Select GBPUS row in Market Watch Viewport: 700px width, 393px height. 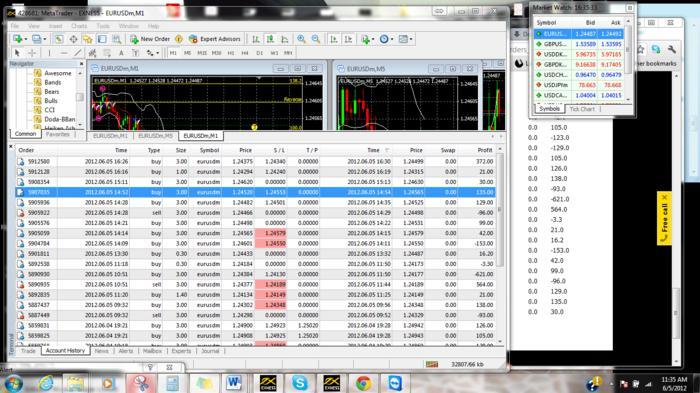click(579, 44)
